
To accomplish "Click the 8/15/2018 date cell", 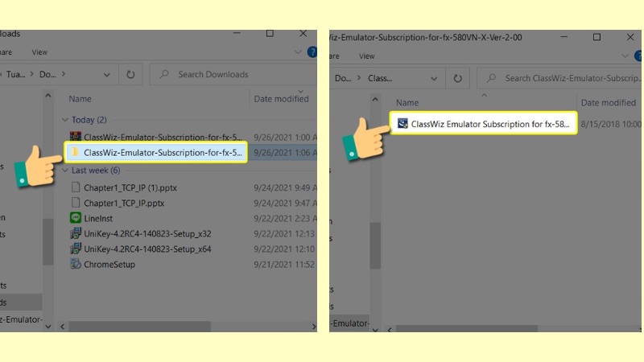I will tap(610, 124).
